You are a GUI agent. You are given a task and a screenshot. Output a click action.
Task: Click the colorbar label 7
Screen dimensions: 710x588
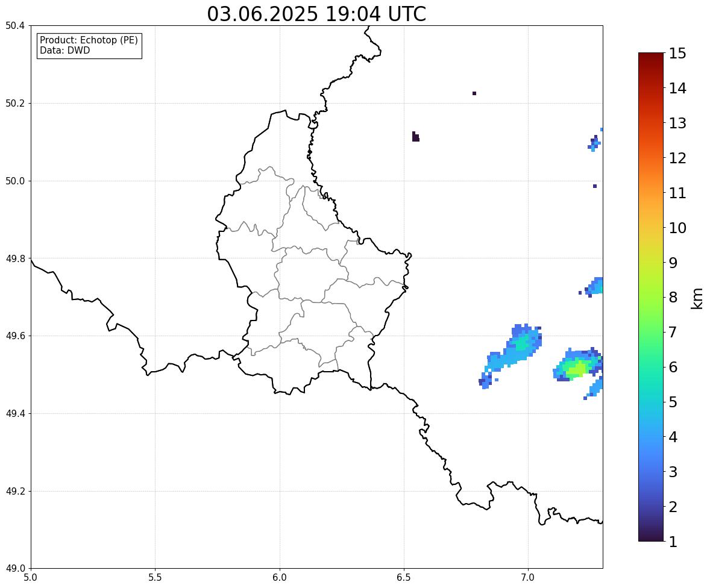673,332
